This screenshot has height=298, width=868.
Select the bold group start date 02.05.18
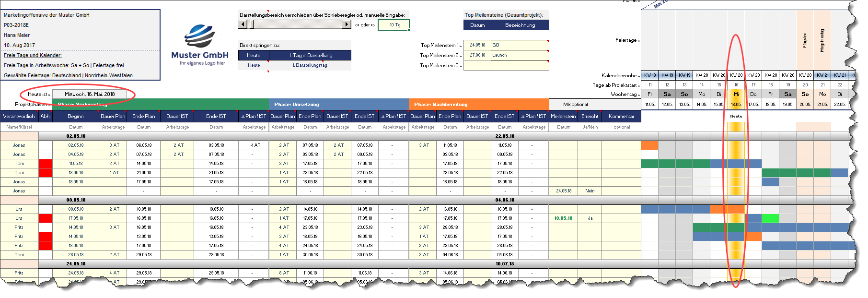[x=76, y=136]
